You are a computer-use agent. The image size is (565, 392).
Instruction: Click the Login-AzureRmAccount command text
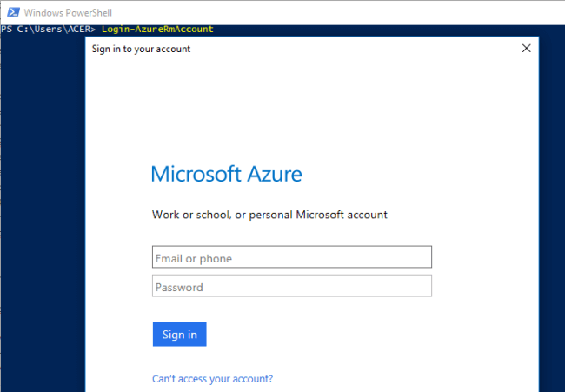(157, 30)
